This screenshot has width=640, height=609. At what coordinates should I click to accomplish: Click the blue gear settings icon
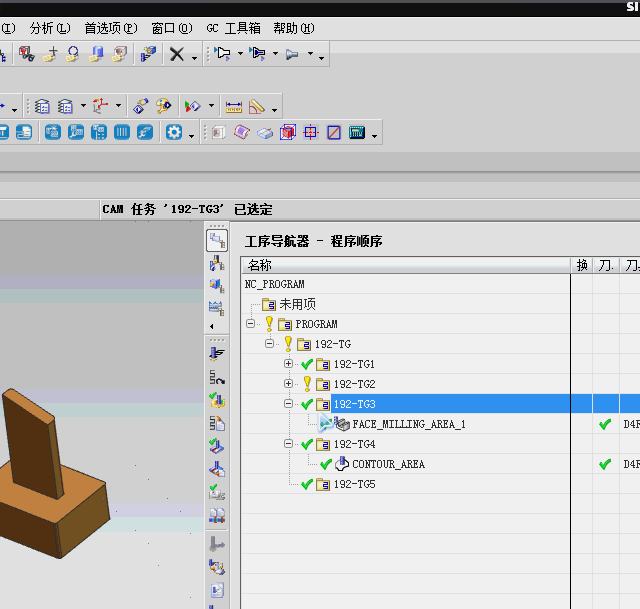pos(174,132)
